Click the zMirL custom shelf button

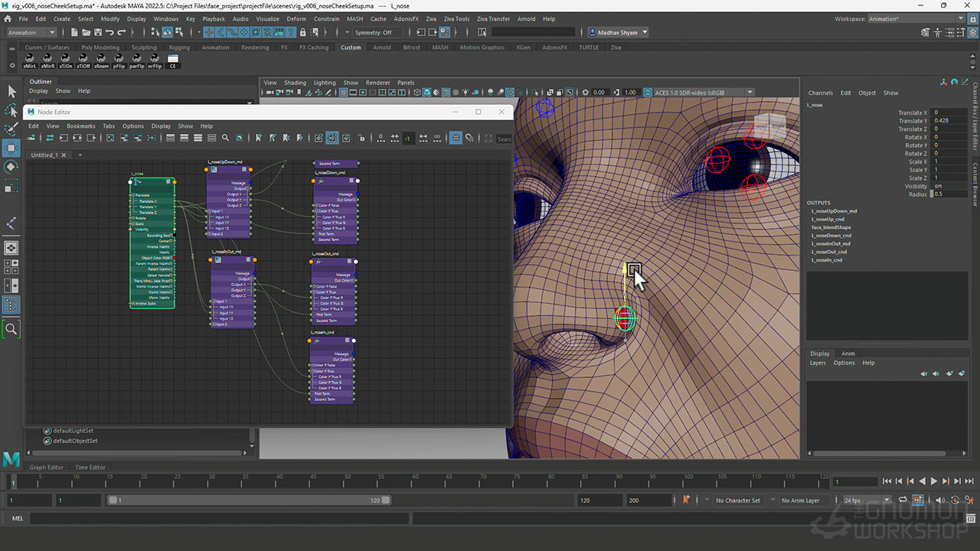30,60
